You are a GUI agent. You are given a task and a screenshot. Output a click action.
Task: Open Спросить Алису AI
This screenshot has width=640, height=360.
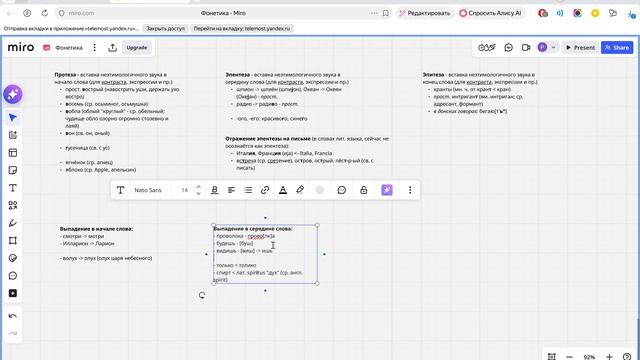click(490, 13)
